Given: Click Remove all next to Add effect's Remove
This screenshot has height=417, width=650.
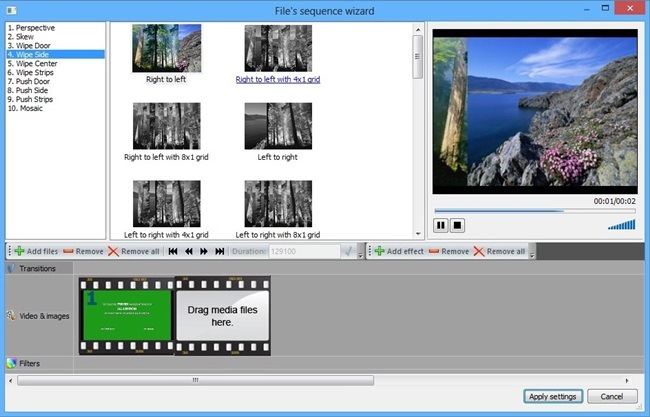Looking at the screenshot, I should click(x=499, y=253).
